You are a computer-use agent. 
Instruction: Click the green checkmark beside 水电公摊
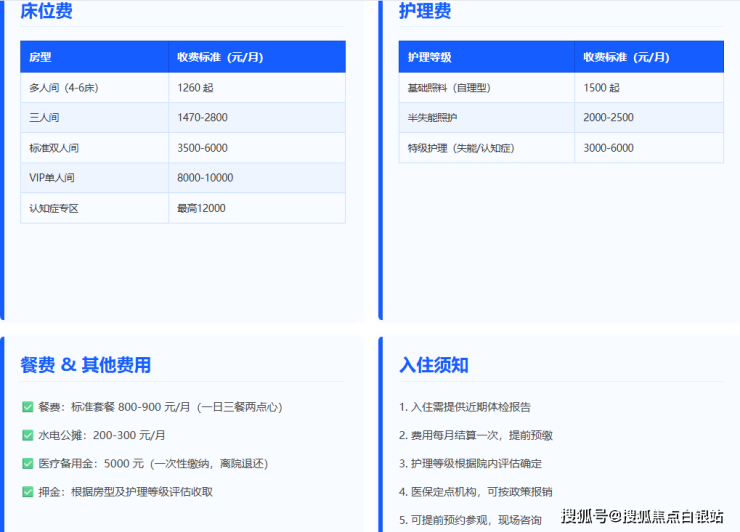(28, 435)
